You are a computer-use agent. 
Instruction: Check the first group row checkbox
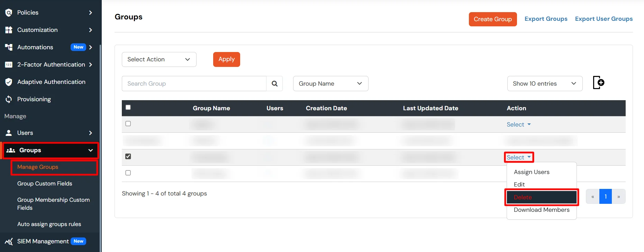[x=128, y=124]
